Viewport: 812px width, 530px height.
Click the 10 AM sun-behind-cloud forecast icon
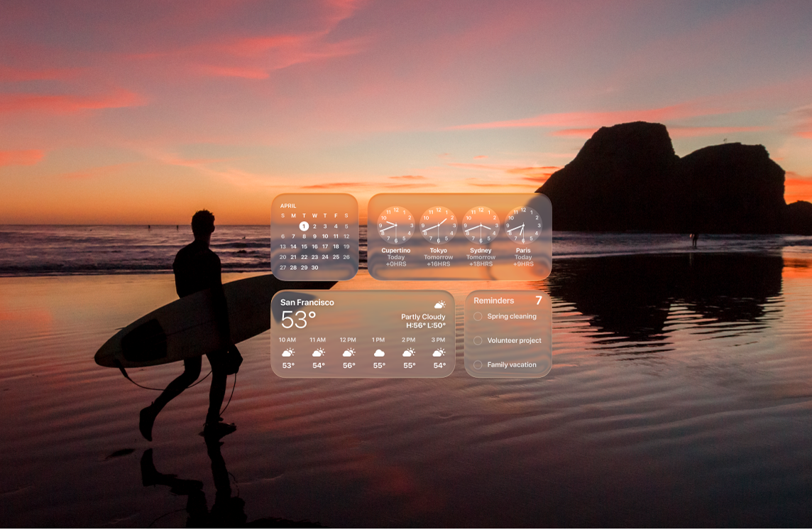pos(287,352)
